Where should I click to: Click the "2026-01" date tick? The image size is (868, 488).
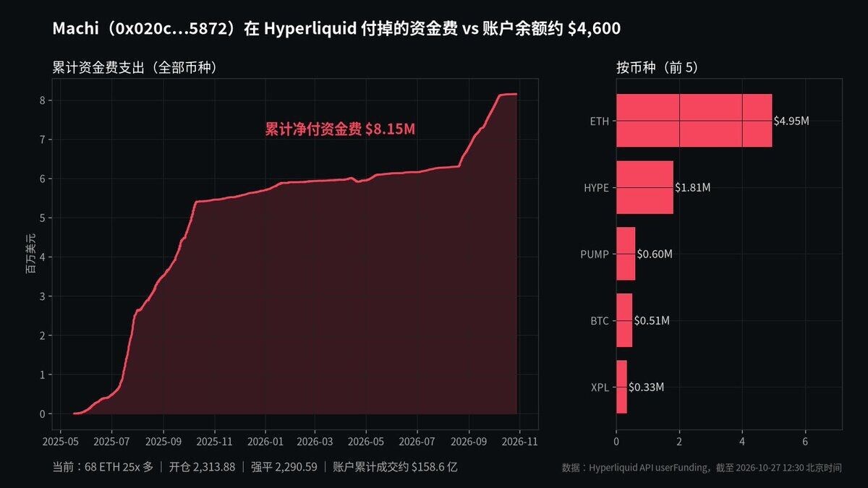[x=265, y=440]
